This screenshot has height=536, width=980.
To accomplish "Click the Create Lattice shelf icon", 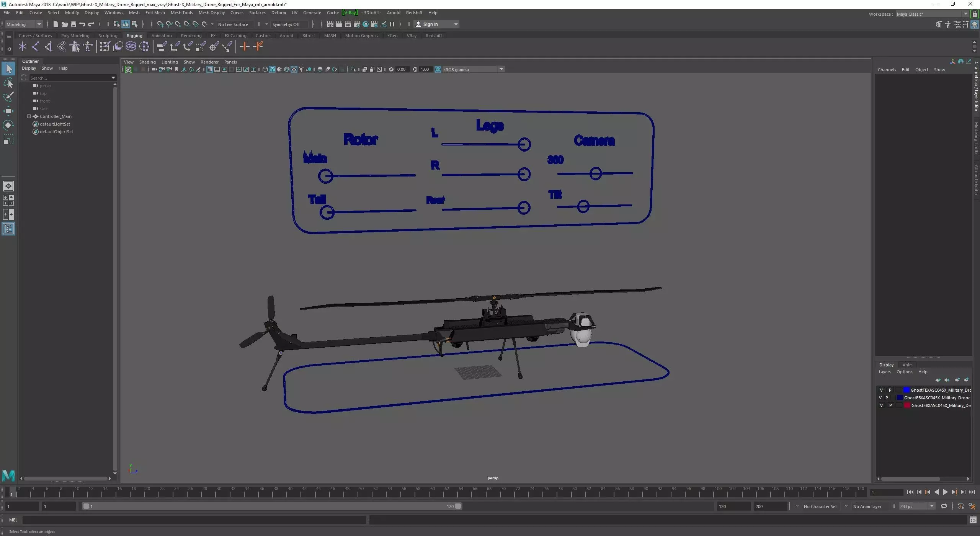I will tap(131, 47).
